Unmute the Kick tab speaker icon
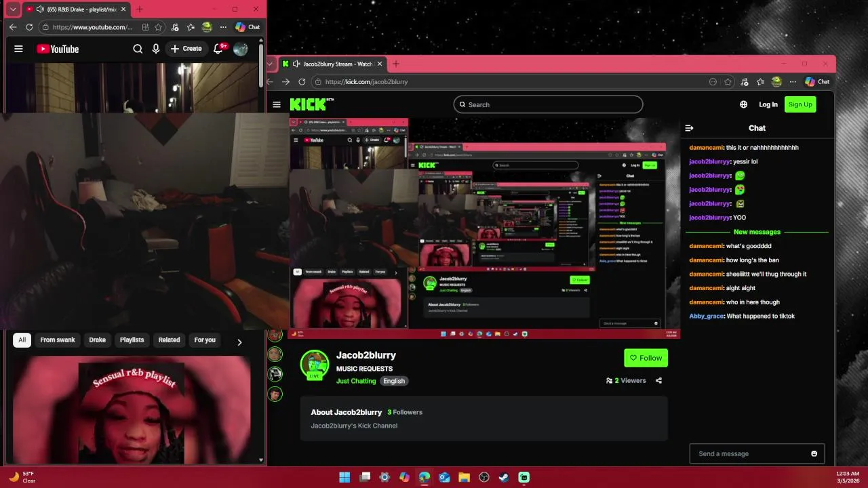This screenshot has height=488, width=868. pyautogui.click(x=296, y=64)
